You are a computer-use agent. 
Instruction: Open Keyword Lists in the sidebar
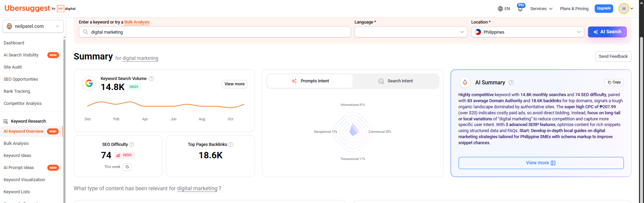17,192
